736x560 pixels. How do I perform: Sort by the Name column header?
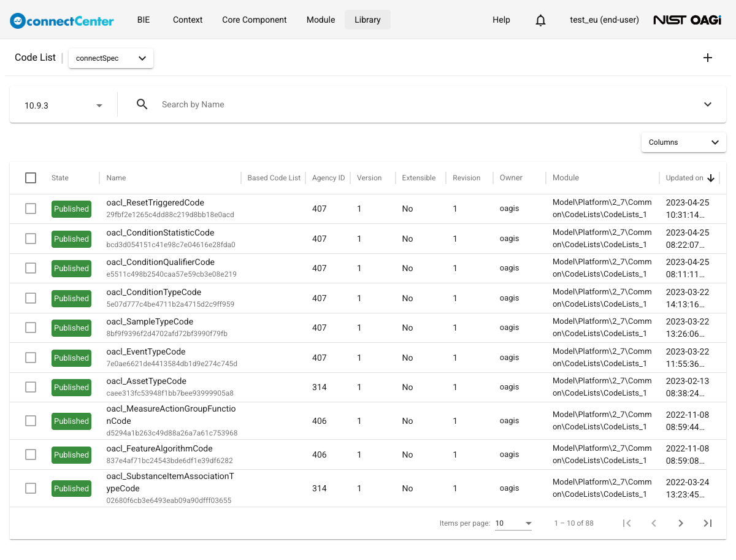(116, 178)
